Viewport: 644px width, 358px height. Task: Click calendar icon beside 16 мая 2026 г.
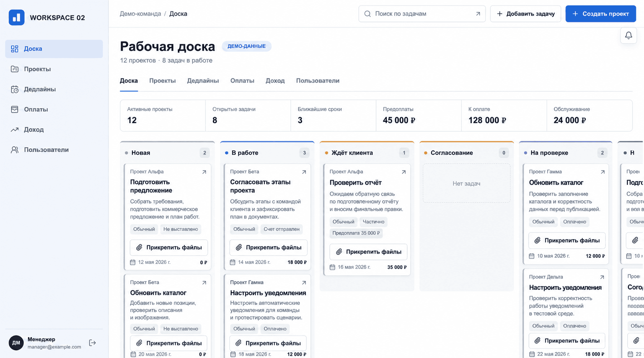(332, 267)
